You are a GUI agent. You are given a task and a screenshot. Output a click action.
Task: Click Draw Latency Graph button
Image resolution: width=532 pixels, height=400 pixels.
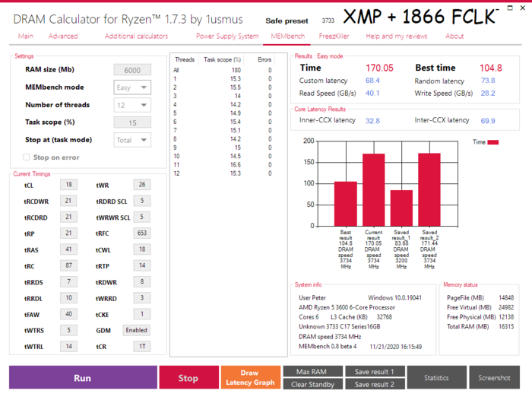click(x=251, y=377)
